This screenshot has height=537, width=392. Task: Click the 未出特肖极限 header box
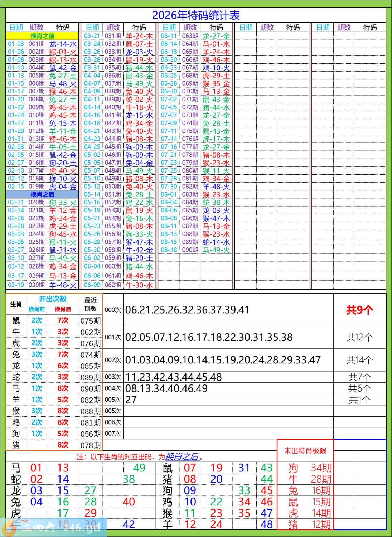(305, 451)
